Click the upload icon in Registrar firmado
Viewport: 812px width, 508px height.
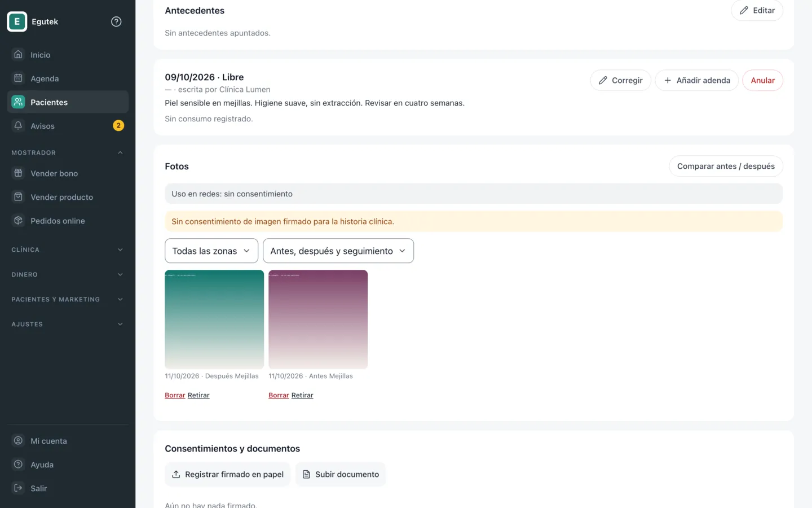click(176, 474)
